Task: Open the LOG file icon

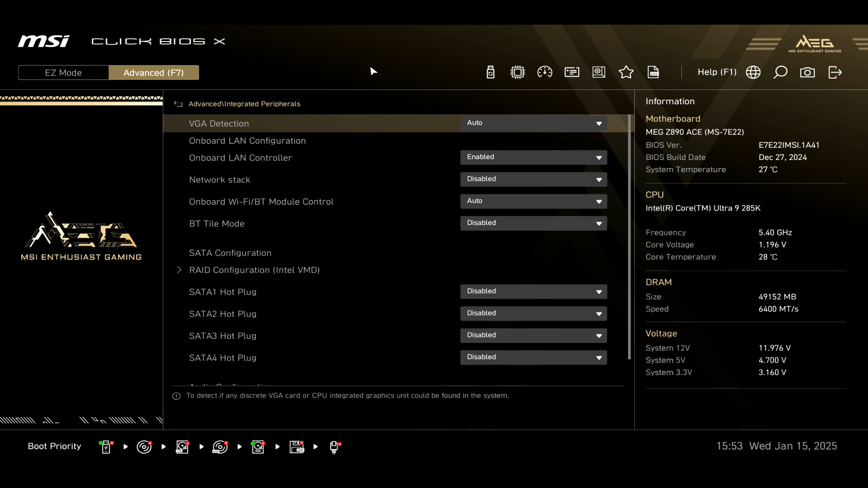Action: tap(653, 72)
